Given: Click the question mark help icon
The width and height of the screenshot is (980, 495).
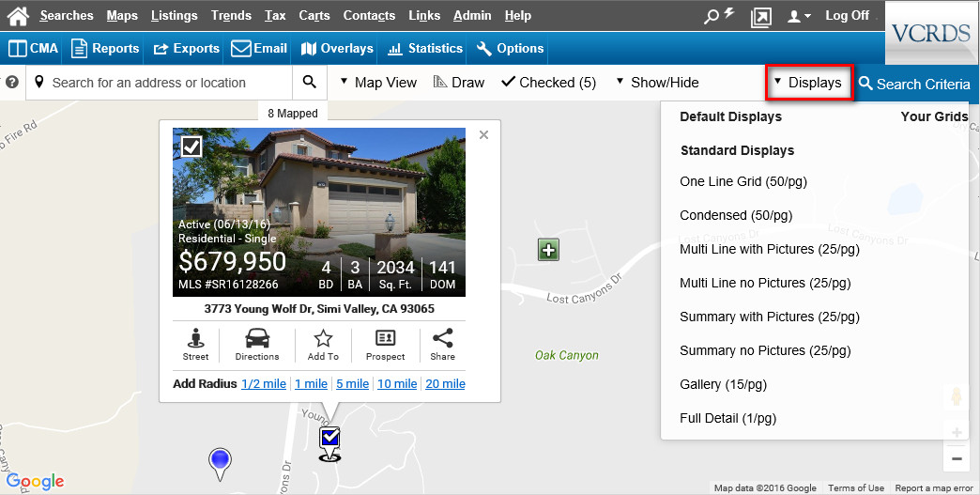Looking at the screenshot, I should [x=12, y=82].
